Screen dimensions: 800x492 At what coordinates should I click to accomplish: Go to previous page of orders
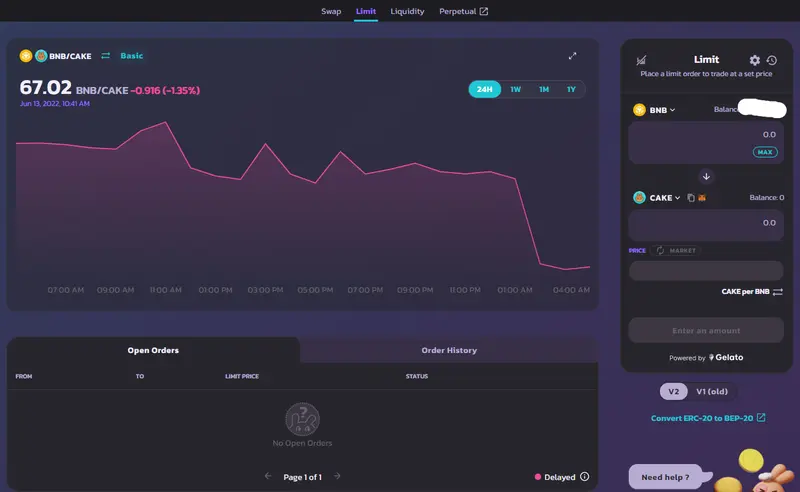pos(268,476)
